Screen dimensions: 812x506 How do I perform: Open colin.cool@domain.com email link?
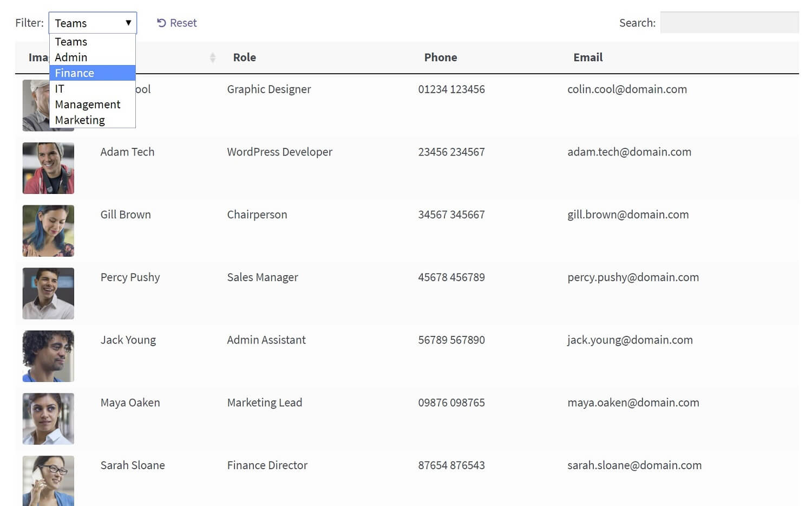(x=627, y=89)
